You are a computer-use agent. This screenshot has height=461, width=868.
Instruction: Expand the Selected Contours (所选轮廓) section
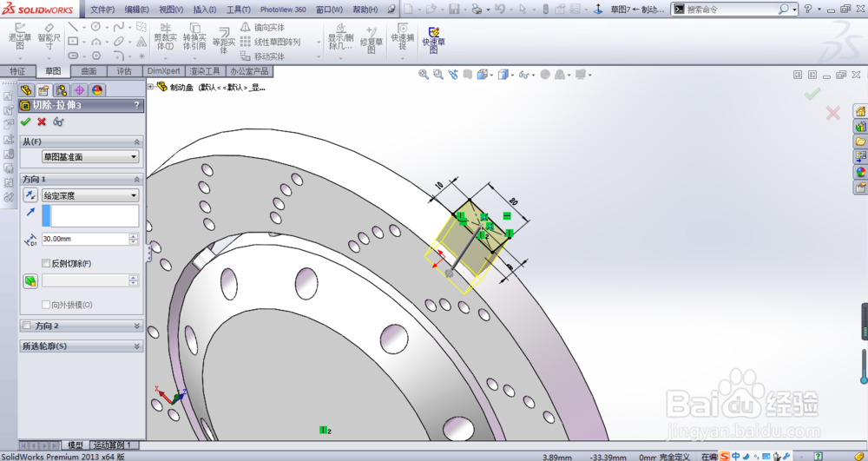[x=137, y=346]
